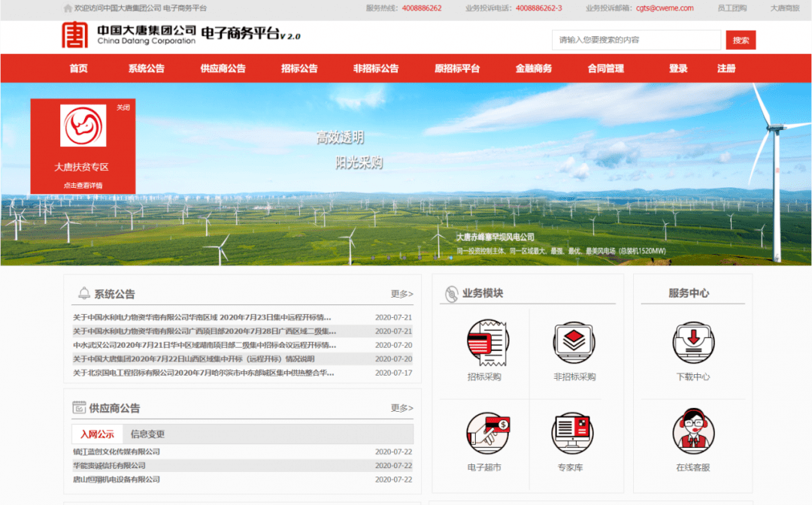The image size is (812, 505).
Task: Switch to the 入网公示 tab
Action: [97, 434]
